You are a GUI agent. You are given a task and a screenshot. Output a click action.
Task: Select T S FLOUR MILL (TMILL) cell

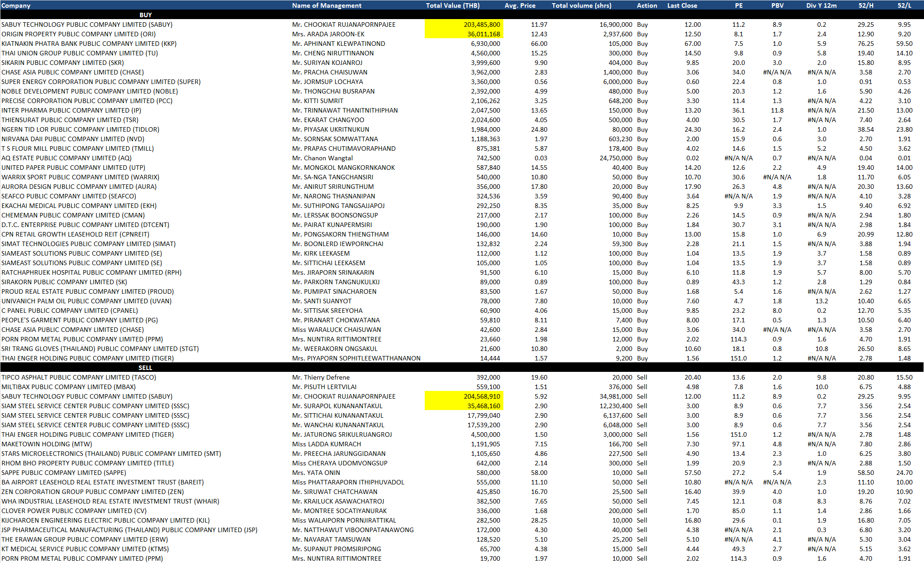pos(78,148)
